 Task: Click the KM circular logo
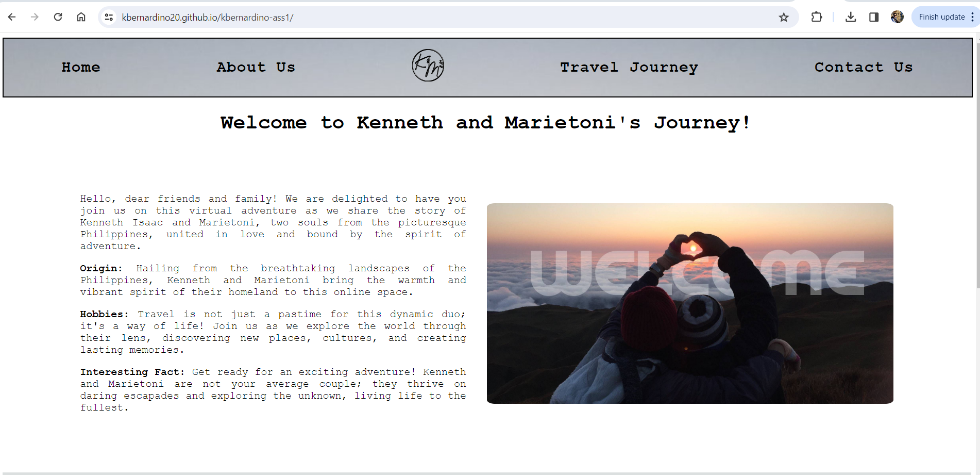click(x=428, y=65)
